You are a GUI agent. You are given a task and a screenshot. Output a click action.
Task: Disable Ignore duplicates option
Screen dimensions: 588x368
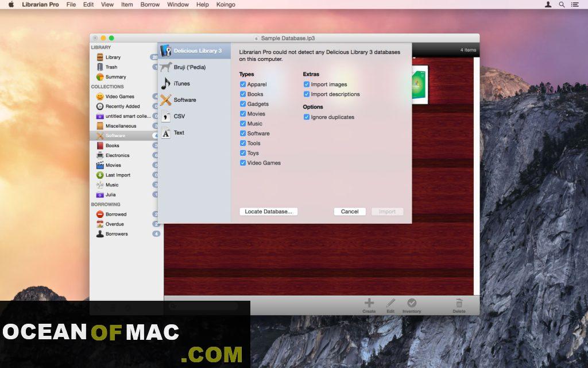click(x=307, y=117)
